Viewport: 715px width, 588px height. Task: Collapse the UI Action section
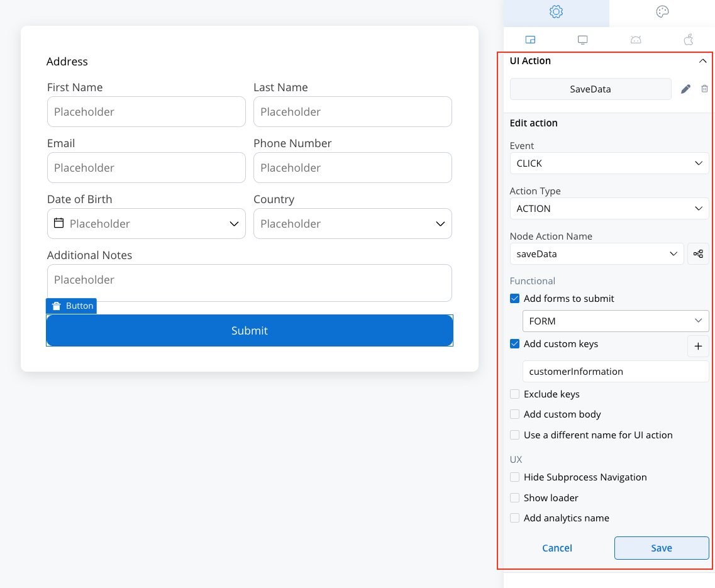coord(702,60)
